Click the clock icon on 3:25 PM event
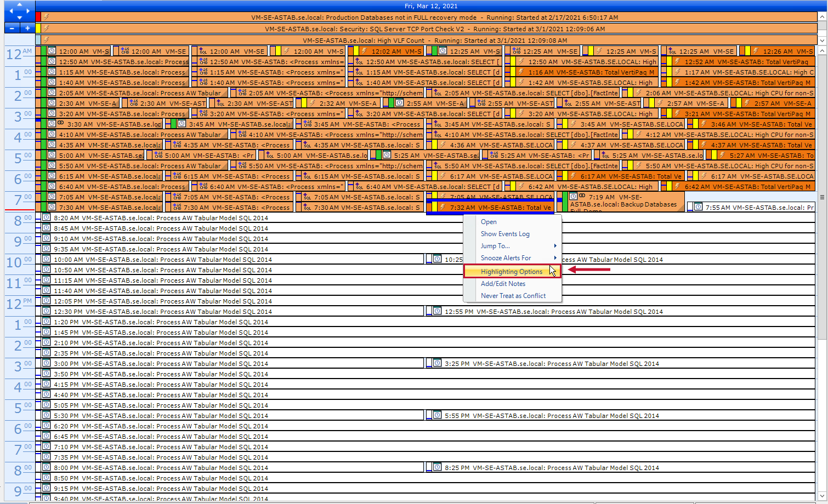Screen dimensions: 828x504 pos(437,363)
